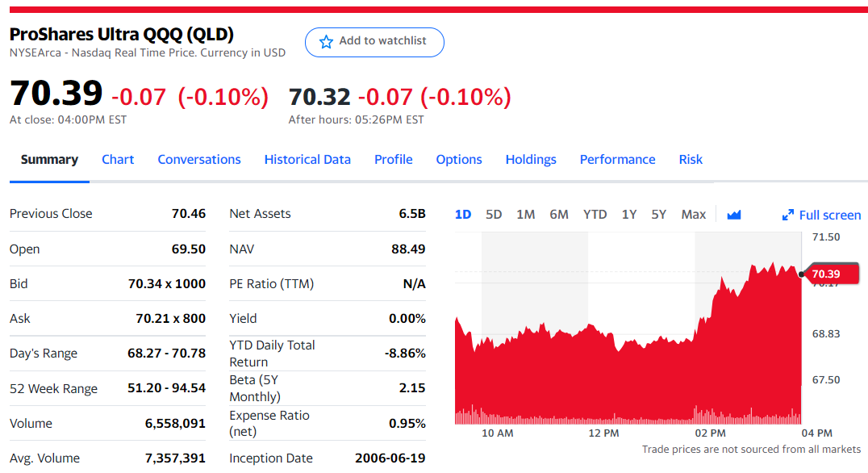Screen dimensions: 868x473
Task: Click the closing price 70.39
Action: (56, 93)
